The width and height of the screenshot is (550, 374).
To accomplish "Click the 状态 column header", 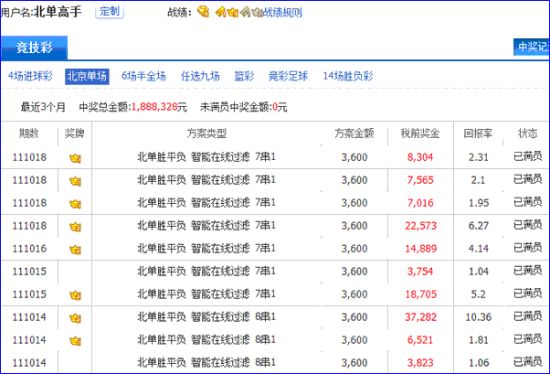I will pos(528,133).
